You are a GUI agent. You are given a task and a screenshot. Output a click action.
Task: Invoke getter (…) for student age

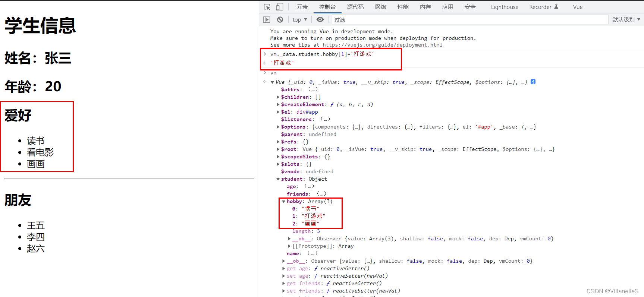point(309,186)
